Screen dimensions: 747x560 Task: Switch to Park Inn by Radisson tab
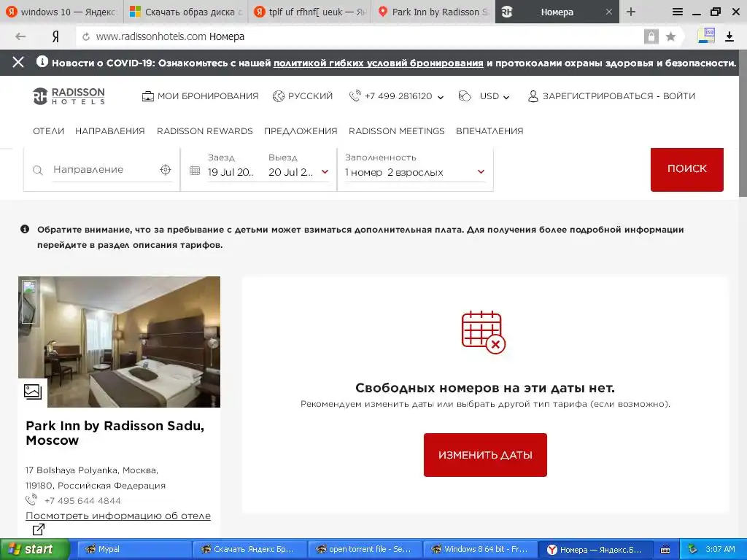tap(433, 12)
